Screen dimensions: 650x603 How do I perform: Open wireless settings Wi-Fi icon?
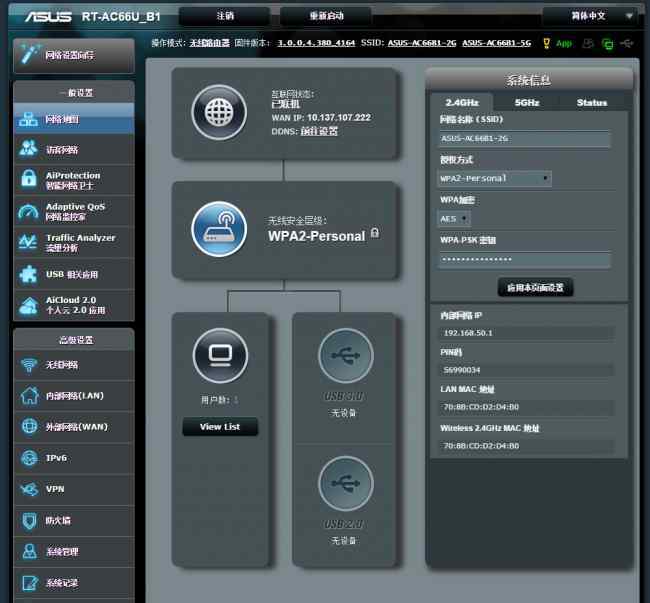28,365
